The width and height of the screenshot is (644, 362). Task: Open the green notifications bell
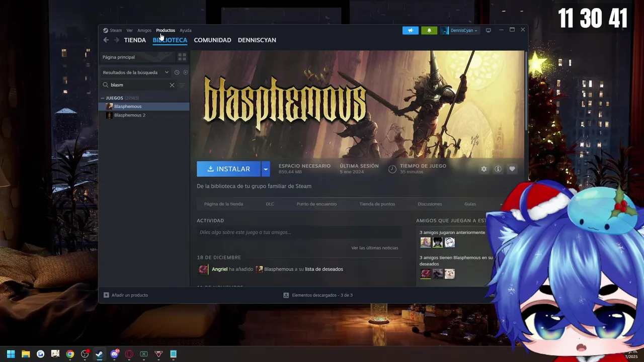tap(429, 30)
